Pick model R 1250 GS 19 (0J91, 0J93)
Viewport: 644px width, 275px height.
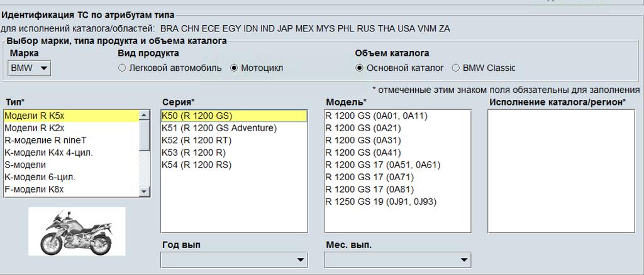380,202
